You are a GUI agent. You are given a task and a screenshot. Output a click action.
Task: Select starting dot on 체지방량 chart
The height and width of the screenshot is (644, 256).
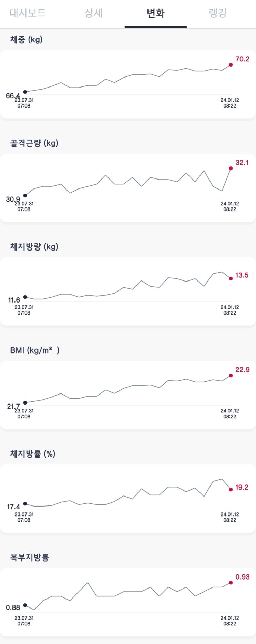[25, 297]
